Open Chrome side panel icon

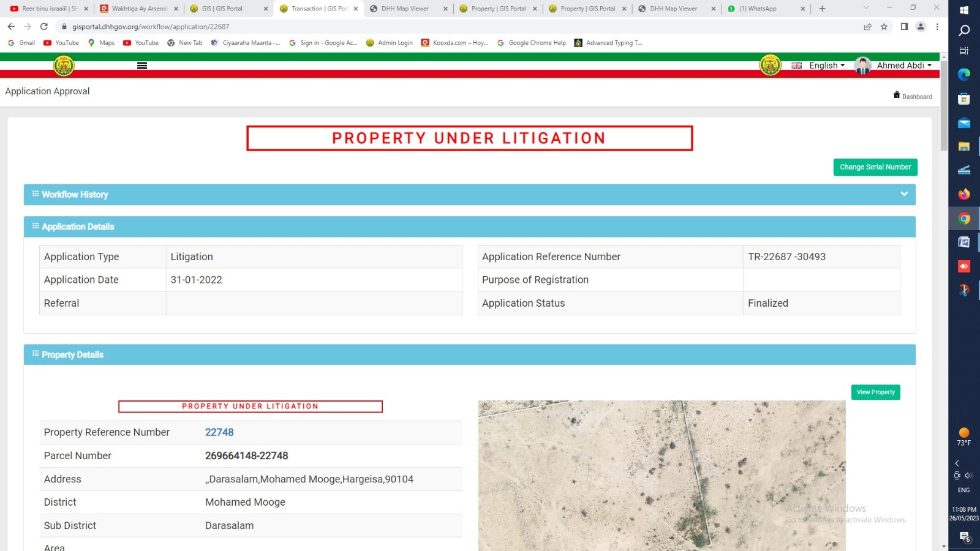point(904,26)
